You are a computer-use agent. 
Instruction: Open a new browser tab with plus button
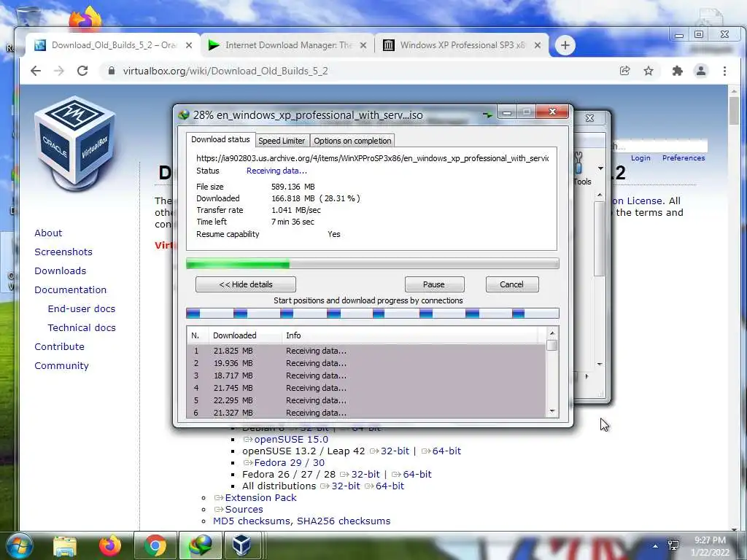point(565,45)
